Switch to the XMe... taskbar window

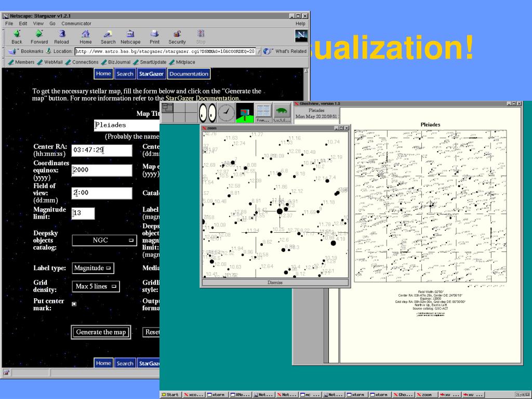pos(240,395)
